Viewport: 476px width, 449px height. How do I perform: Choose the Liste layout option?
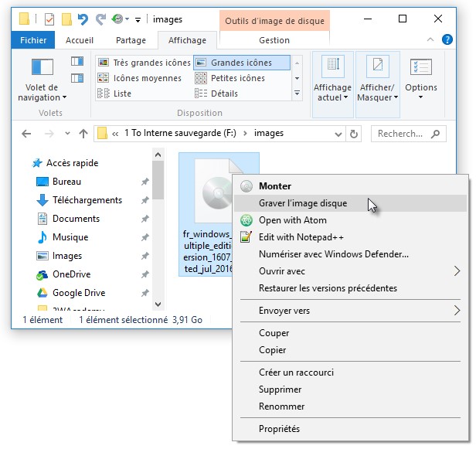(x=122, y=94)
